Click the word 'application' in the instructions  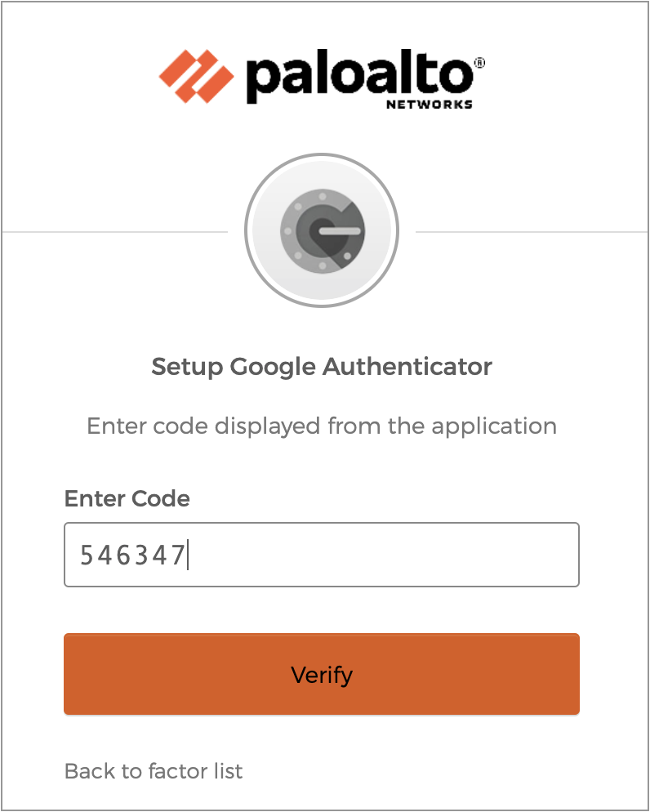coord(494,426)
